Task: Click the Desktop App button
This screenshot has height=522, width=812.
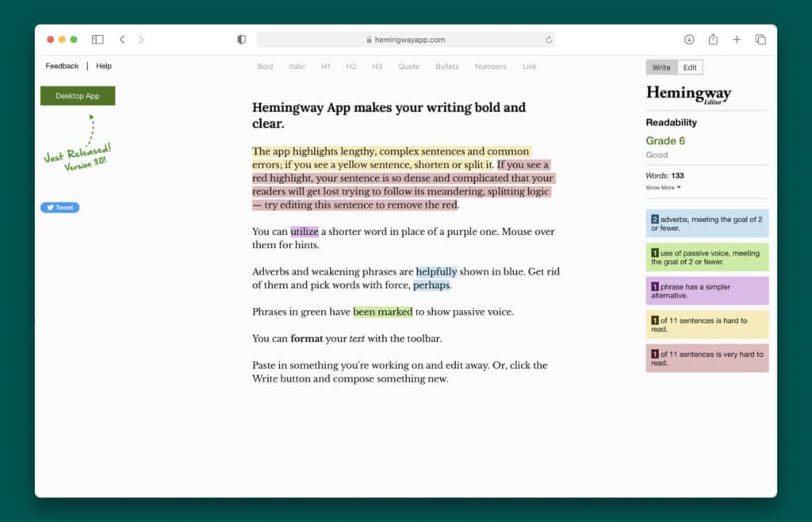Action: tap(77, 95)
